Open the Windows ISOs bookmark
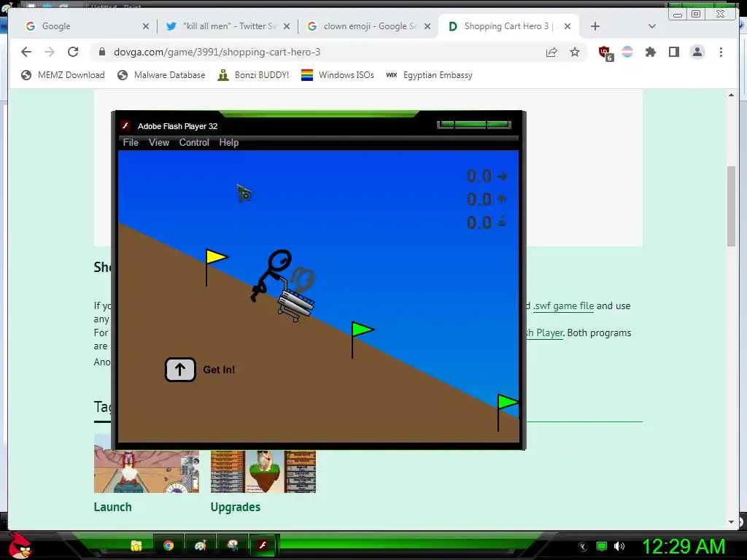747x560 pixels. click(338, 75)
